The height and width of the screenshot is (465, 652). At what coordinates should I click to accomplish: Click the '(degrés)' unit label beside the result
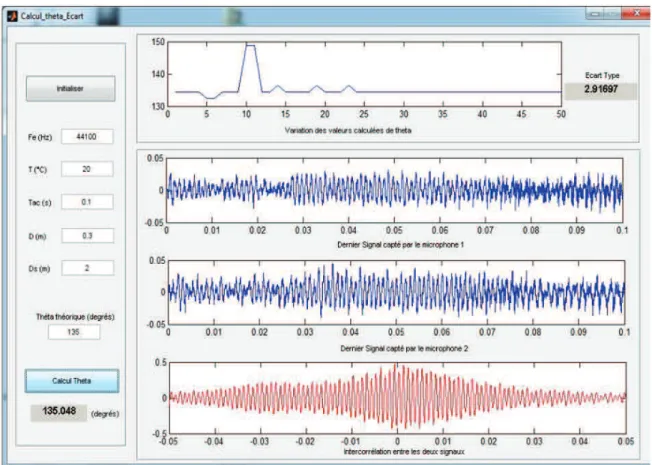click(105, 414)
